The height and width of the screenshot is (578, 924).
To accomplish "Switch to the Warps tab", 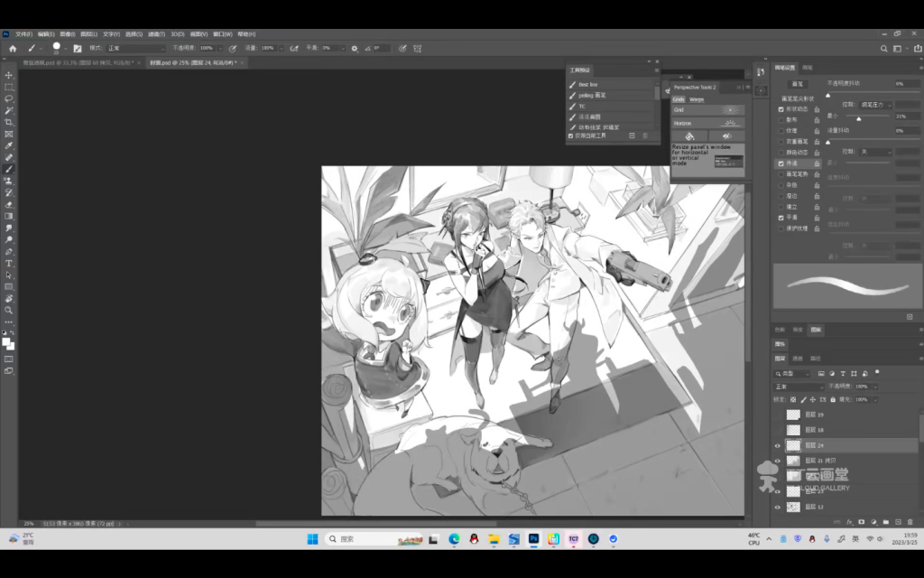I will pyautogui.click(x=697, y=99).
